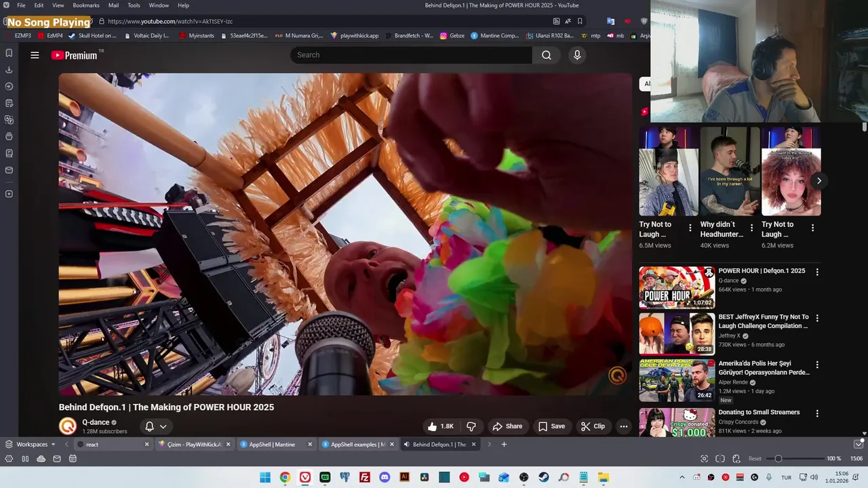Open Q-dance channel avatar
Screen dimensions: 868x488
[68, 426]
